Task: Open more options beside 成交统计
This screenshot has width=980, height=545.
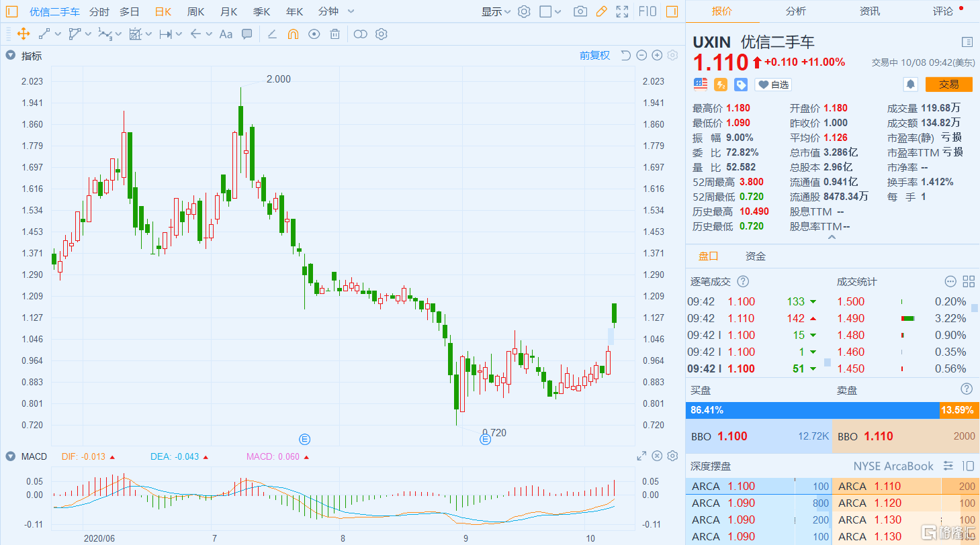Action: point(950,282)
